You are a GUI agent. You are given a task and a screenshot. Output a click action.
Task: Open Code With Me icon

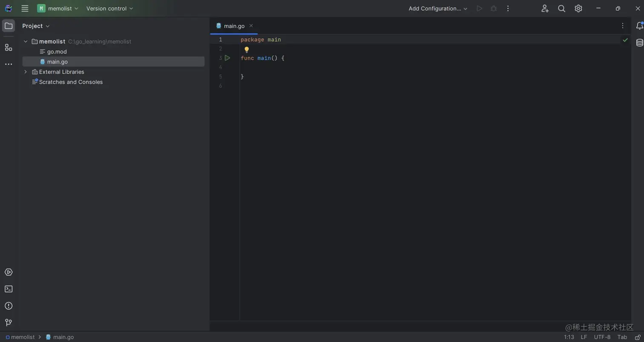545,9
